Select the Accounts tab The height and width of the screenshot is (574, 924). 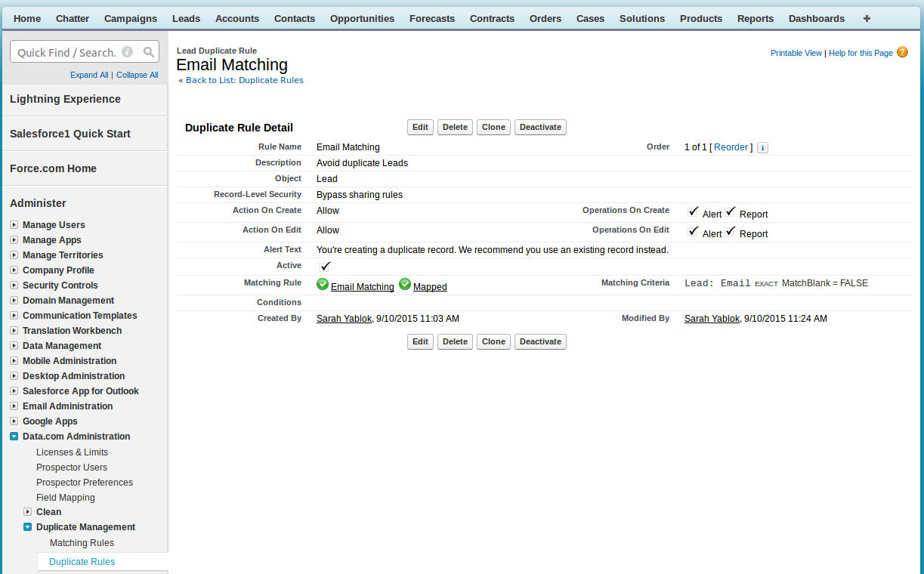point(237,18)
